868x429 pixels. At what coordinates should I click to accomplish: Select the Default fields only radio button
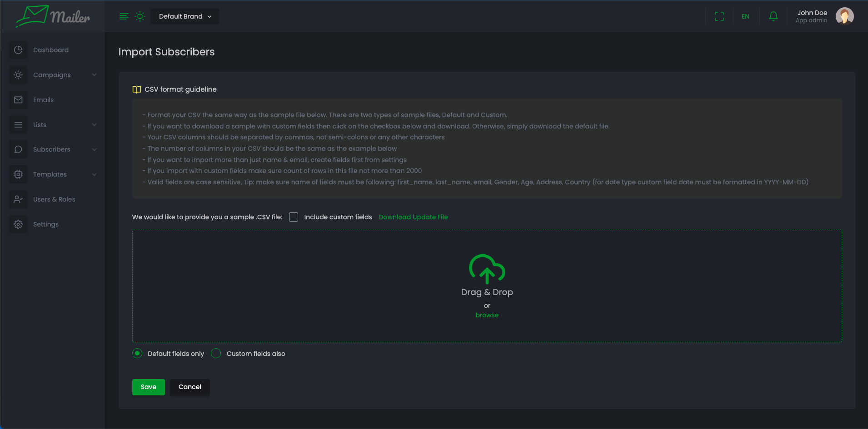tap(137, 354)
